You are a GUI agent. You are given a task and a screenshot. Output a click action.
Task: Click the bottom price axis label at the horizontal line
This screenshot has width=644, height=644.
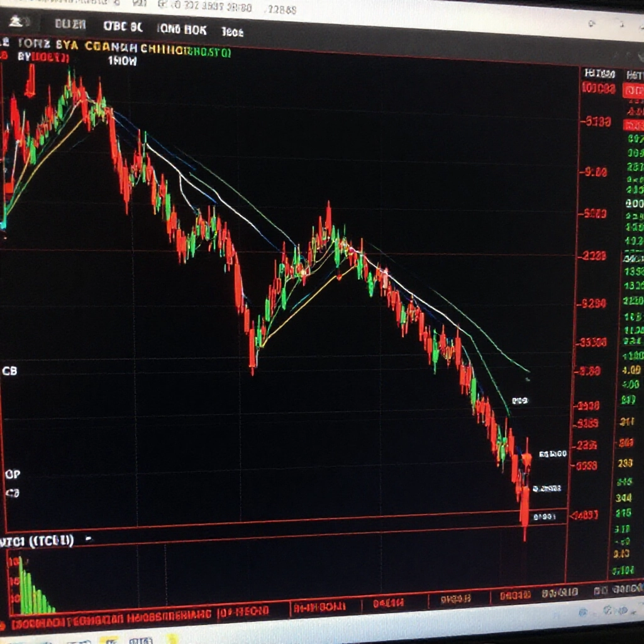coord(584,514)
